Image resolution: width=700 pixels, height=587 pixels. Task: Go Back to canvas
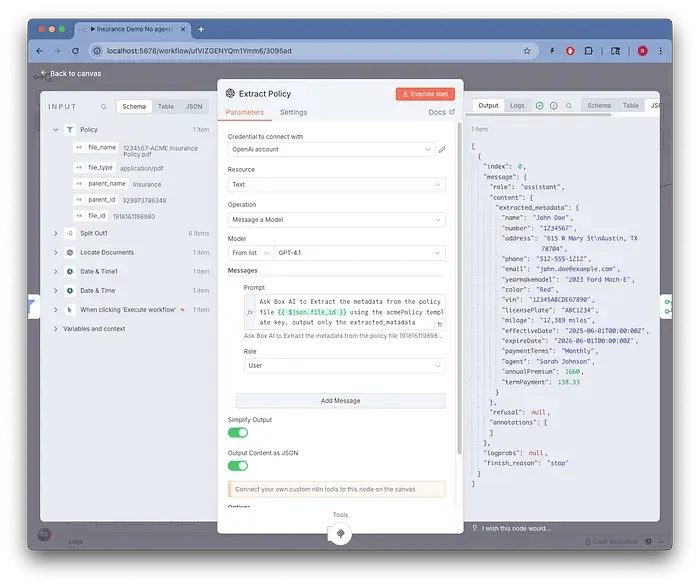71,74
